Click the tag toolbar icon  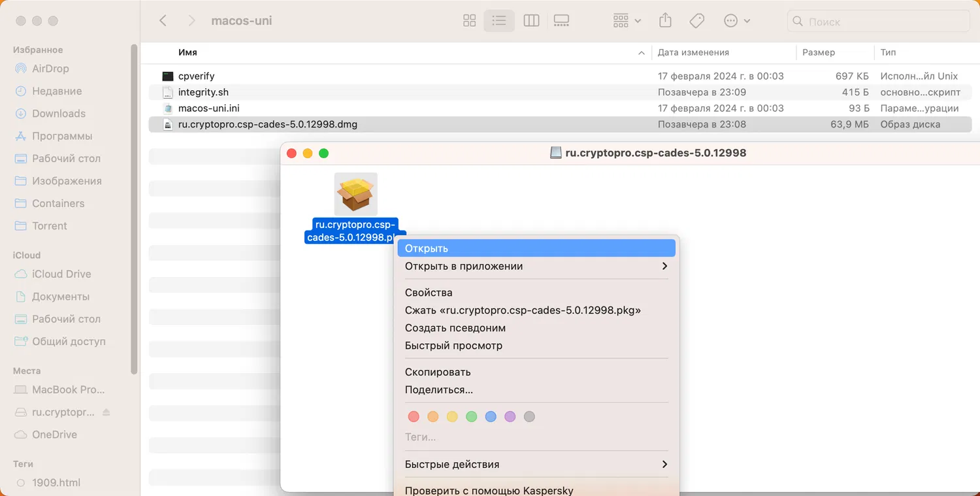point(696,21)
